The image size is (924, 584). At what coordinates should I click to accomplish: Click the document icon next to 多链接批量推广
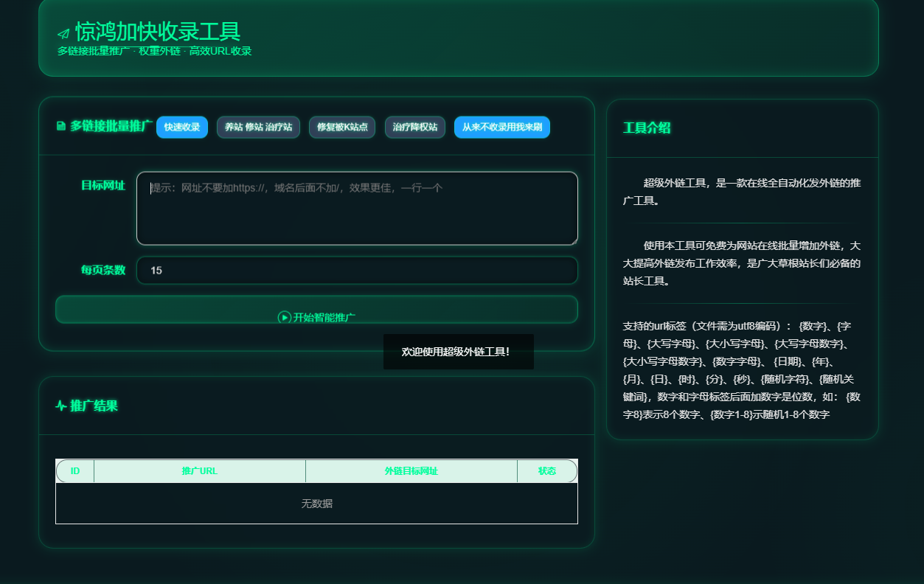point(61,126)
